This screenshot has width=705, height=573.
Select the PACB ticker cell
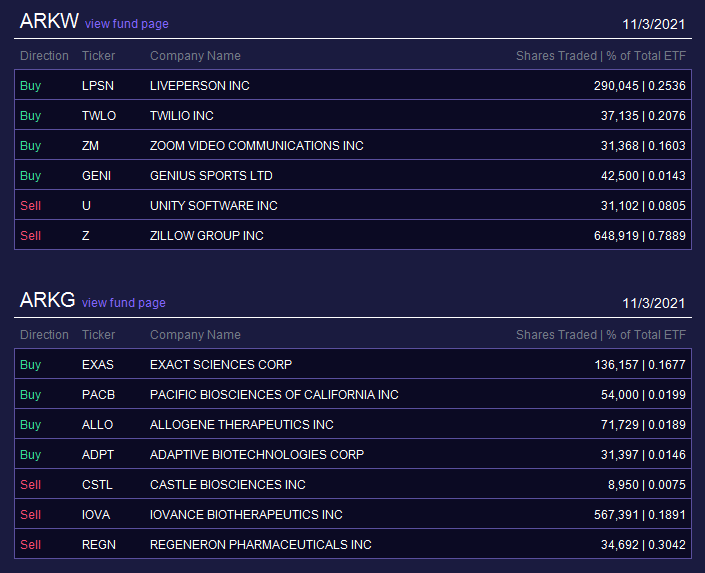click(x=98, y=394)
